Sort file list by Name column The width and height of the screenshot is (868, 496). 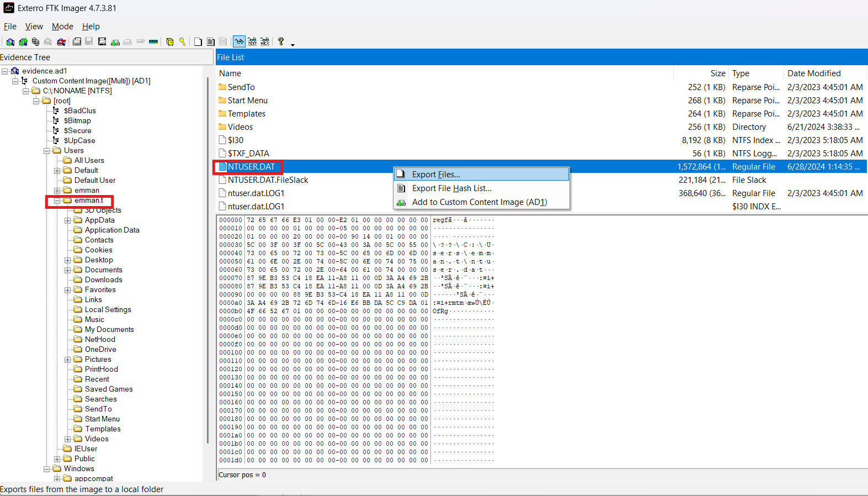pos(445,73)
